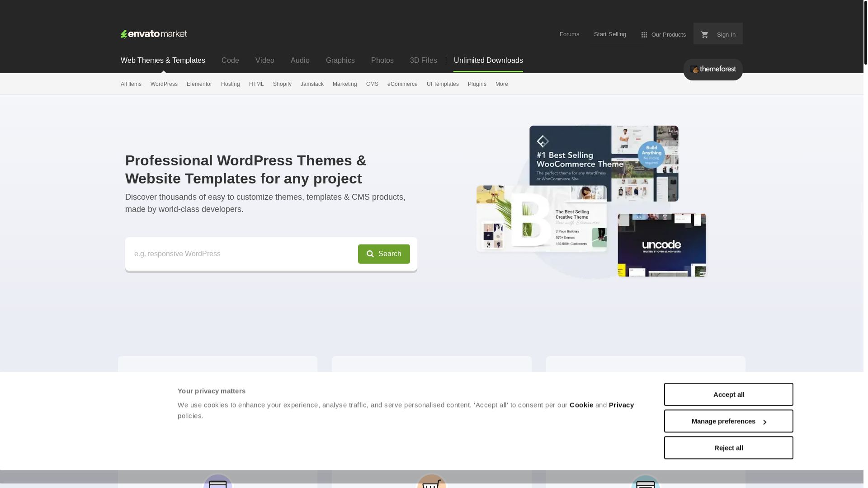Switch to the Audio category
Viewport: 868px width, 488px height.
[x=300, y=61]
